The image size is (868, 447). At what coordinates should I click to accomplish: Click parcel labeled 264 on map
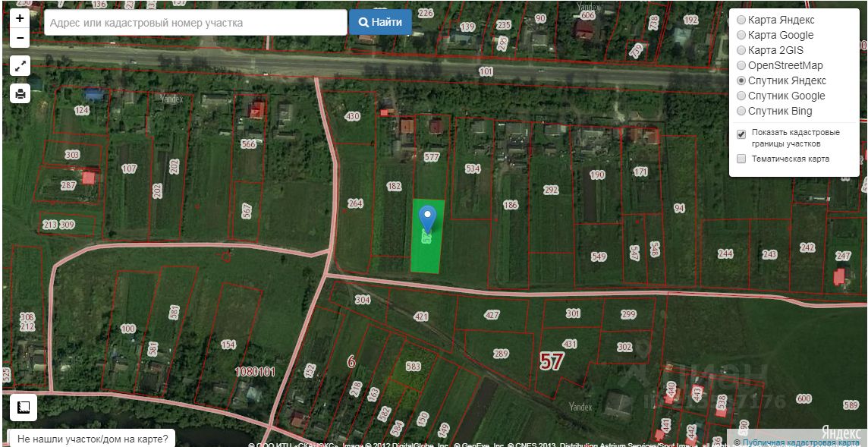point(355,203)
